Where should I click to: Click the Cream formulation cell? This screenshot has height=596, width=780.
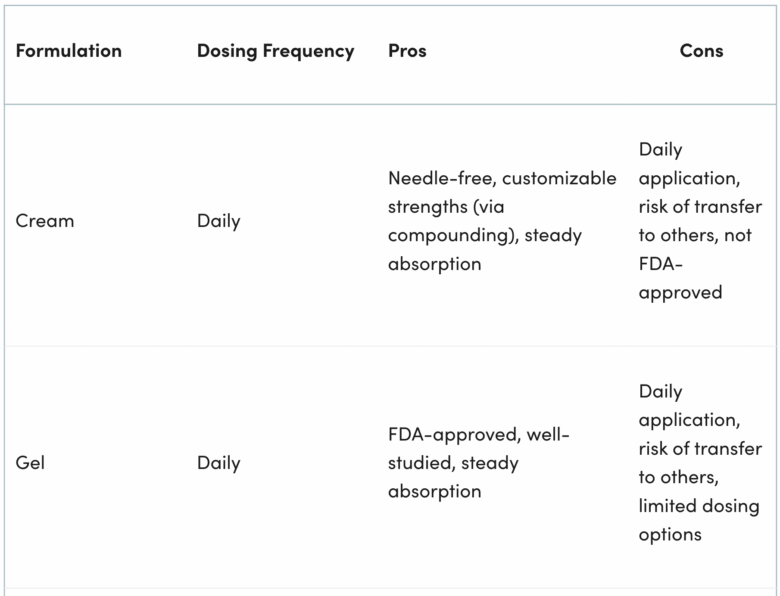tap(45, 221)
